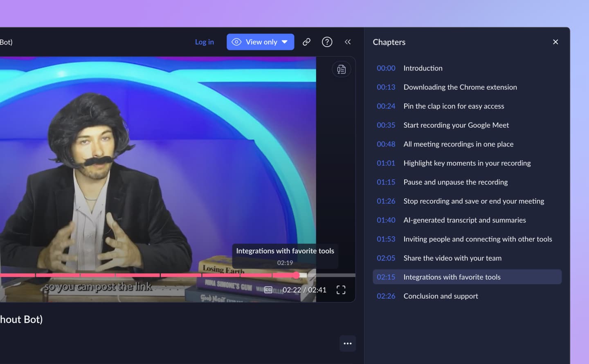Select the Downloading the Chrome extension chapter
589x364 pixels.
coord(460,87)
